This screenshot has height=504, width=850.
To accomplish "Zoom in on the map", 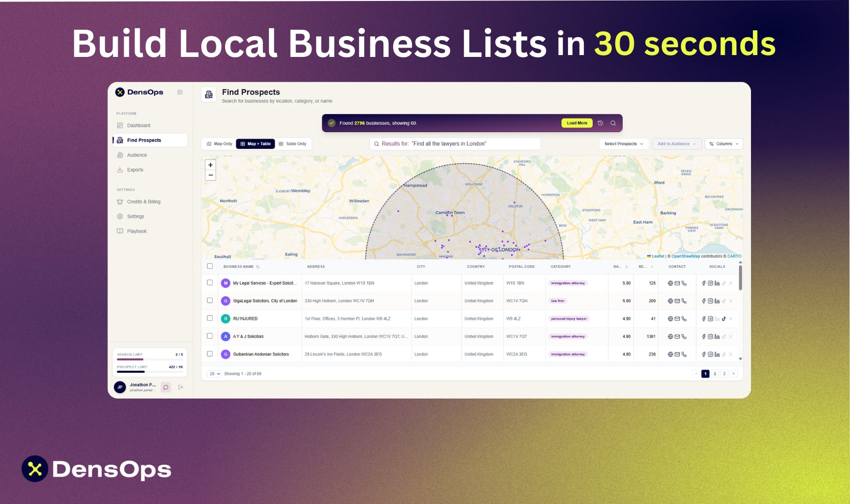I will point(211,165).
